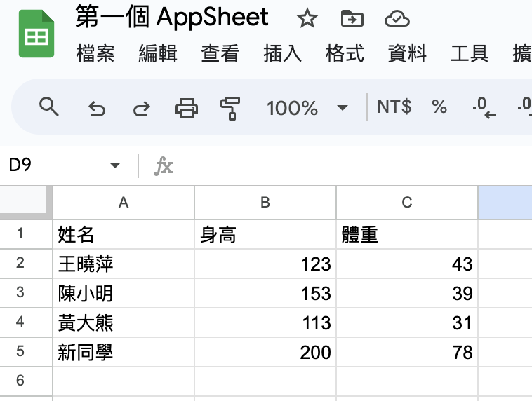Open the Google Sheets home icon

(x=36, y=34)
